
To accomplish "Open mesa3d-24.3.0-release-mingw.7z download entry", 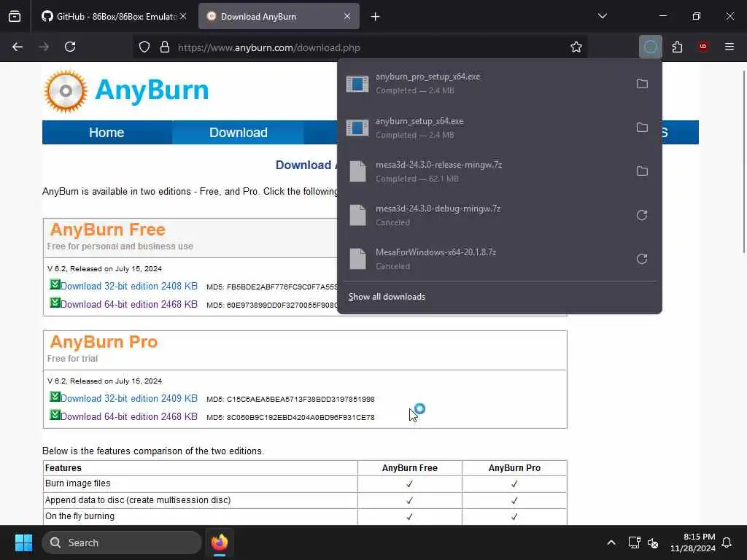I will click(x=484, y=171).
